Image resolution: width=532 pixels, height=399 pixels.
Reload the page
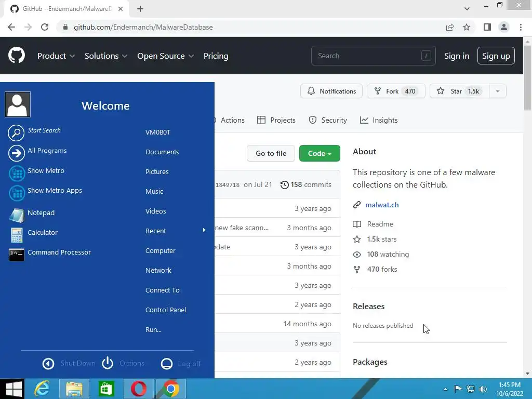click(x=45, y=27)
